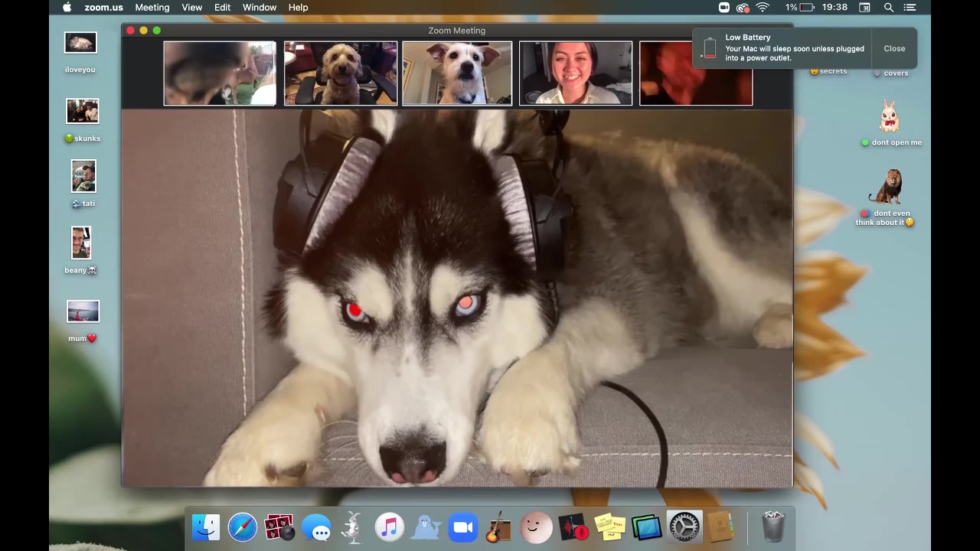Open the Meeting menu
The height and width of the screenshot is (551, 980).
pyautogui.click(x=152, y=8)
